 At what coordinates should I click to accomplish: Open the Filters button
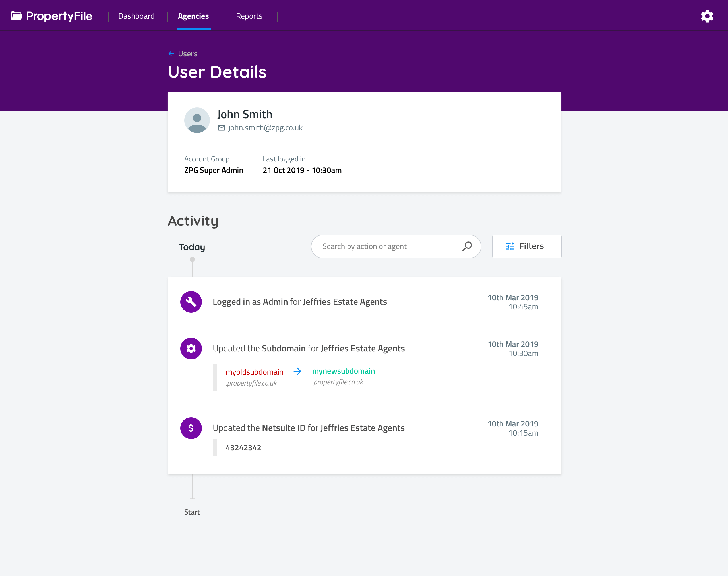[526, 246]
